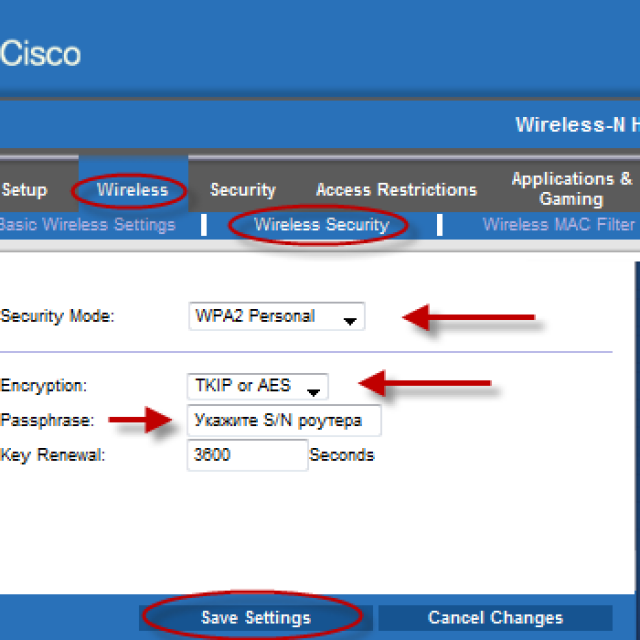Click the Passphrase input field
Screen dimensions: 640x640
[284, 420]
